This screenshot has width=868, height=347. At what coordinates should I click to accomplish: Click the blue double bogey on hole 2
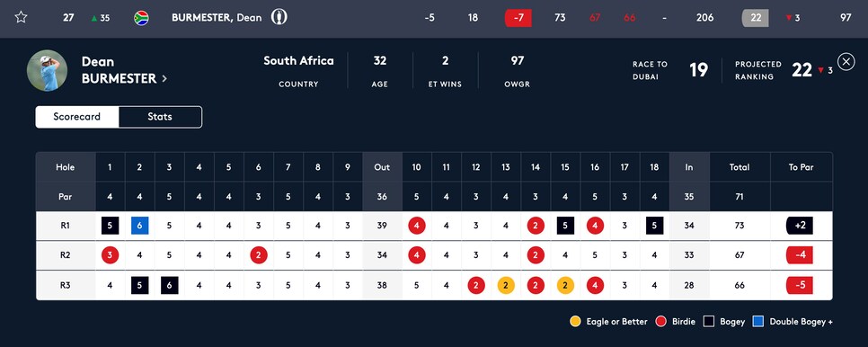coord(139,226)
